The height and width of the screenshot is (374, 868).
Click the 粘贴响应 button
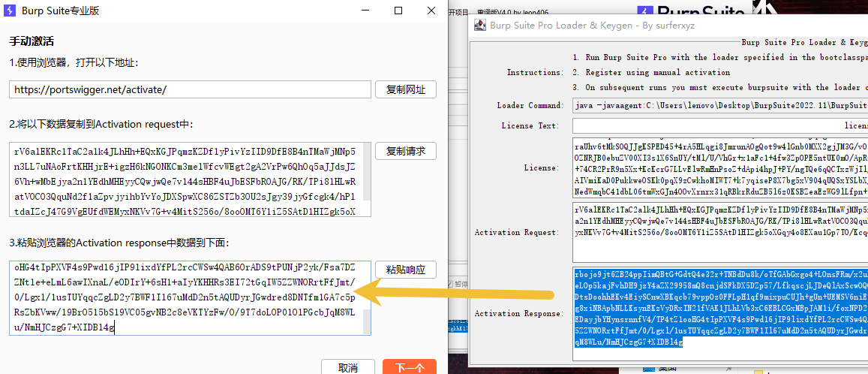[x=406, y=270]
